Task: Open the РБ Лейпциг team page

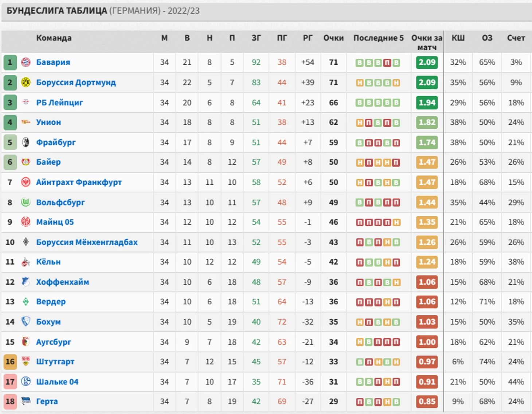Action: pyautogui.click(x=59, y=103)
